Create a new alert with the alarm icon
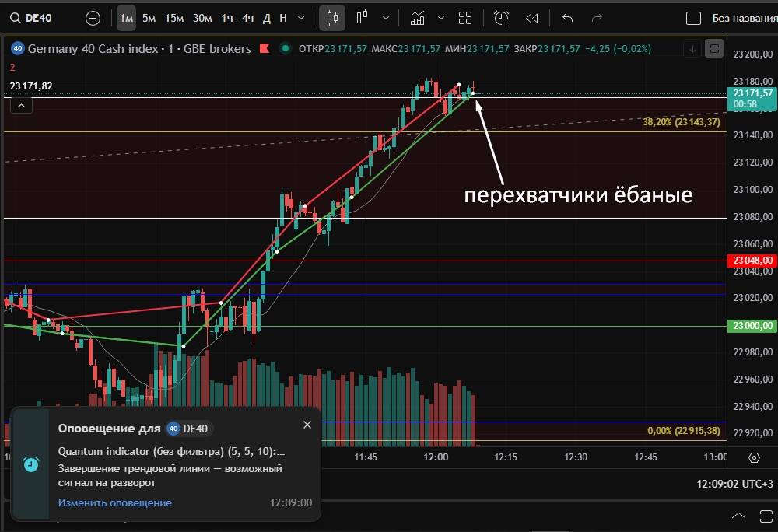The height and width of the screenshot is (532, 778). click(501, 18)
